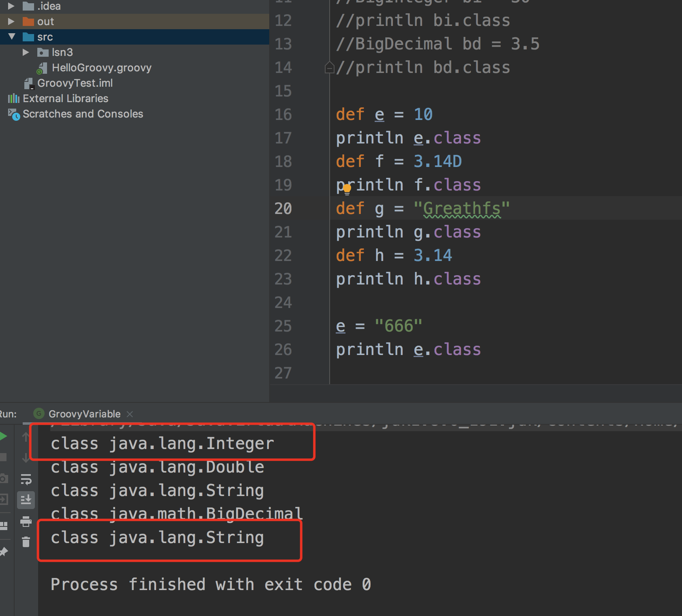682x616 pixels.
Task: Click the blue src folder icon
Action: (28, 37)
